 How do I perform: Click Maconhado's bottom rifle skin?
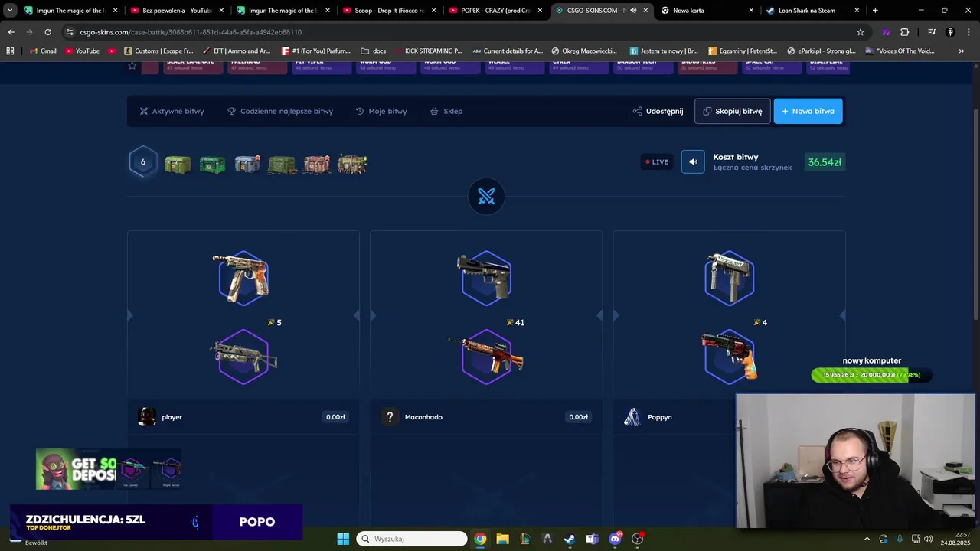coord(486,357)
